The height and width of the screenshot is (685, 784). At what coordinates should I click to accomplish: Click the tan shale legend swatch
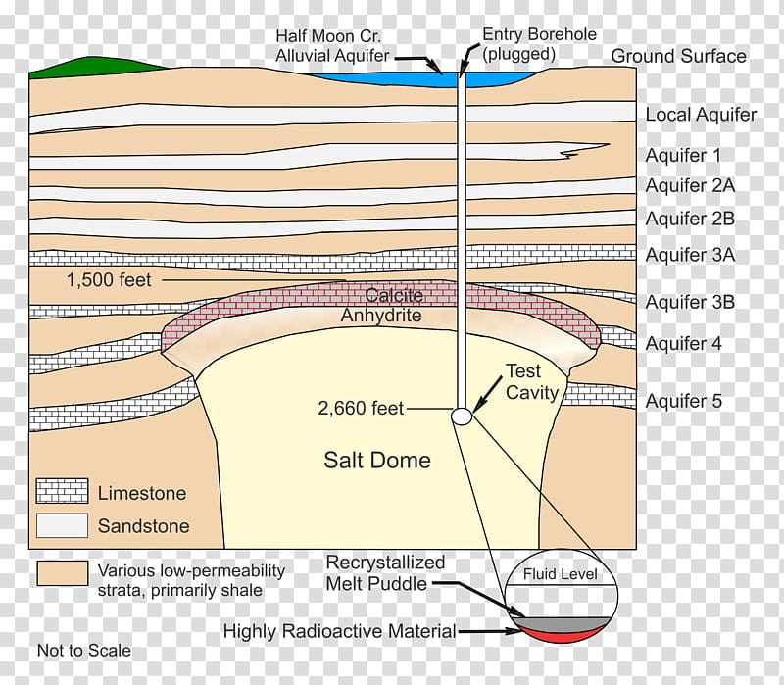[x=62, y=573]
